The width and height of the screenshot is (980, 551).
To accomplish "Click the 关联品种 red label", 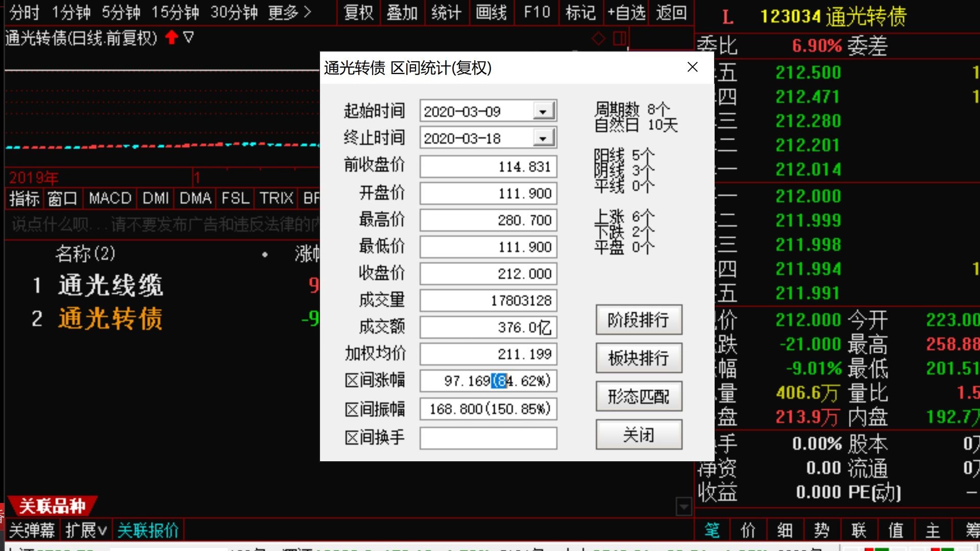I will pos(52,506).
